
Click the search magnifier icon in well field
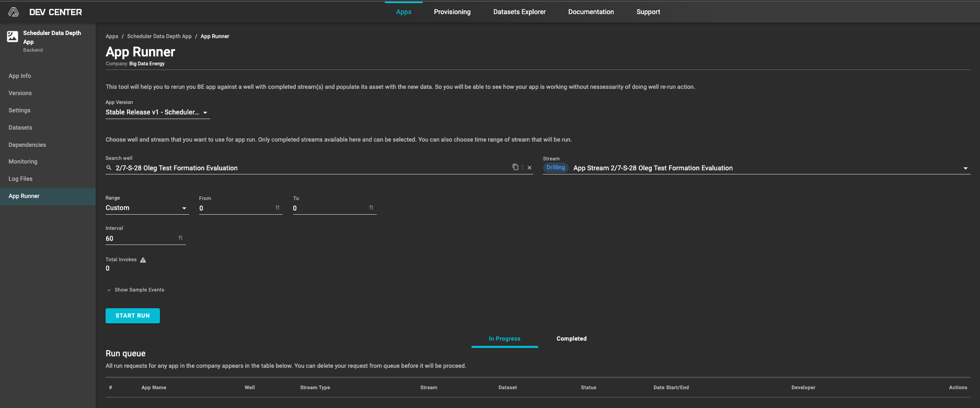(x=109, y=168)
